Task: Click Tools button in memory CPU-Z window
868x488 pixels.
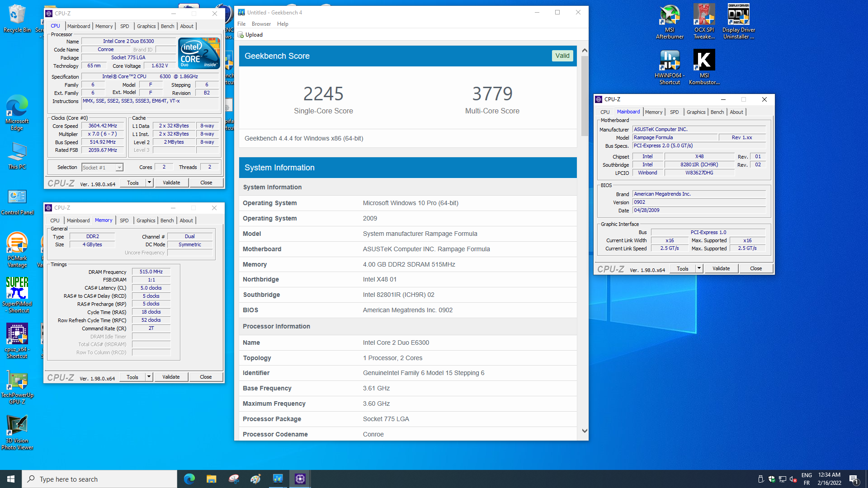Action: 132,377
